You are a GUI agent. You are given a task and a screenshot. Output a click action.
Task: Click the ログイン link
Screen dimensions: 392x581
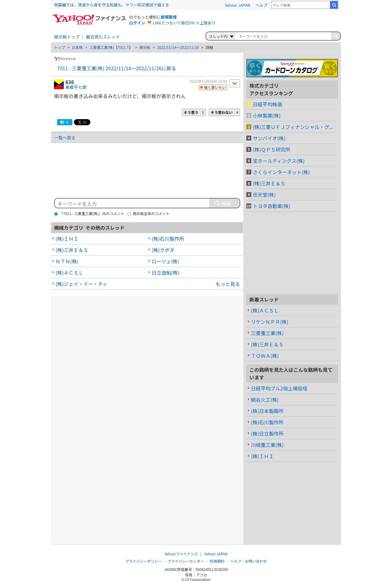pos(137,23)
